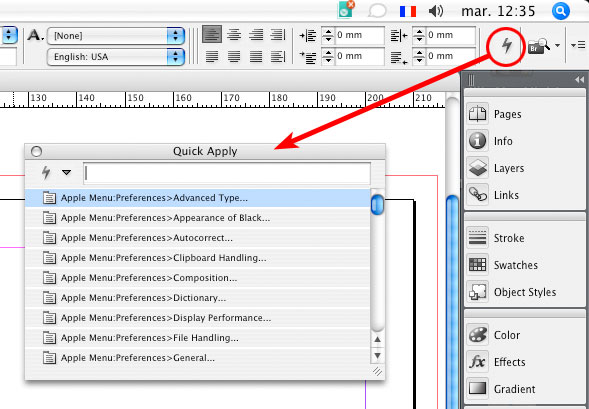Toggle Justify all lines alignment
Image resolution: width=589 pixels, height=409 pixels.
click(x=256, y=57)
